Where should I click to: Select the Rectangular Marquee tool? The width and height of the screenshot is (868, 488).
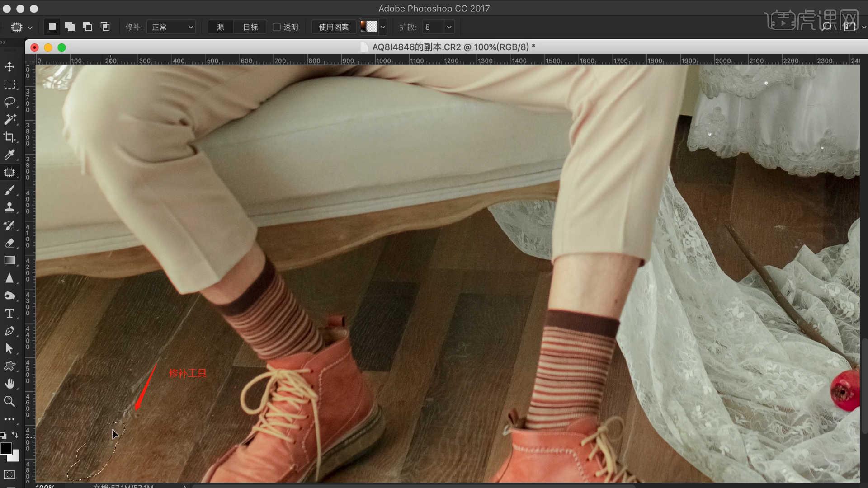[x=9, y=84]
